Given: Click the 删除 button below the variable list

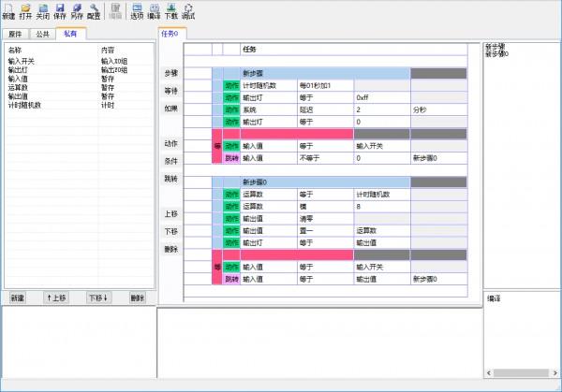Looking at the screenshot, I should pyautogui.click(x=138, y=298).
